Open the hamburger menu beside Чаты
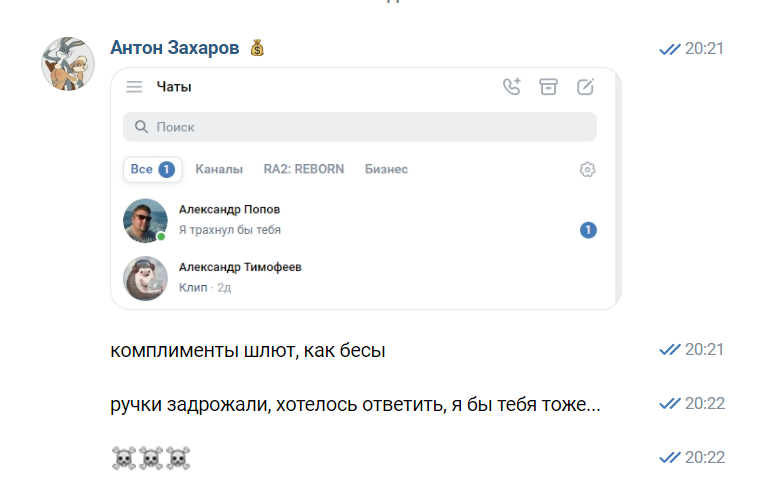This screenshot has height=488, width=774. [x=134, y=87]
